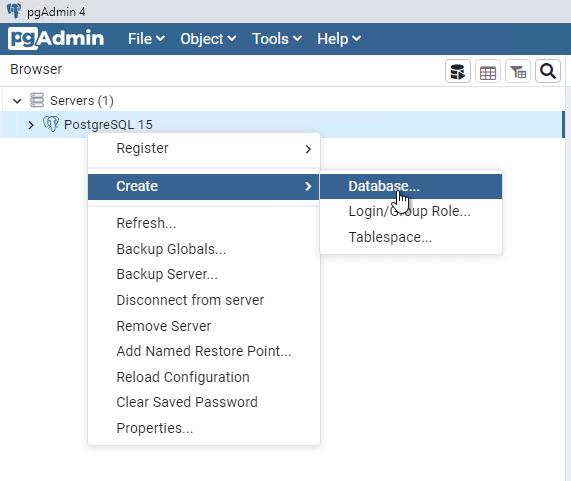The height and width of the screenshot is (481, 571).
Task: Click the Browser panel title
Action: tap(36, 69)
